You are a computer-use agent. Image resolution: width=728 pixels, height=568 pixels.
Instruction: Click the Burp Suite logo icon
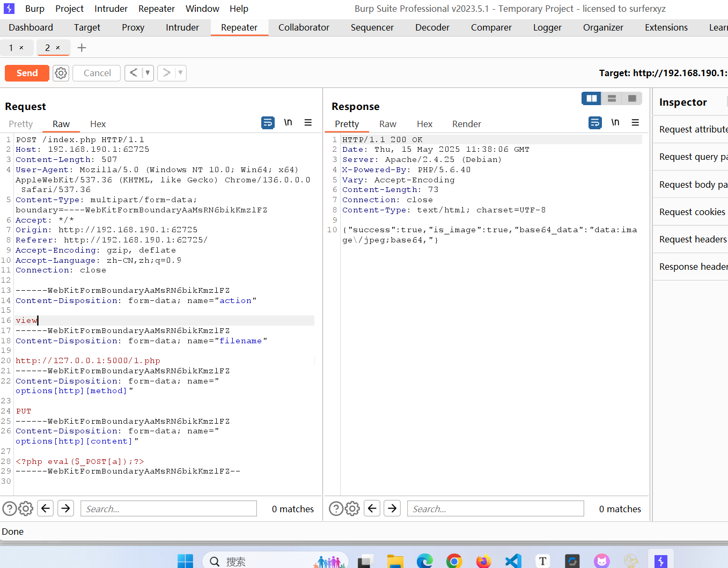pyautogui.click(x=9, y=9)
